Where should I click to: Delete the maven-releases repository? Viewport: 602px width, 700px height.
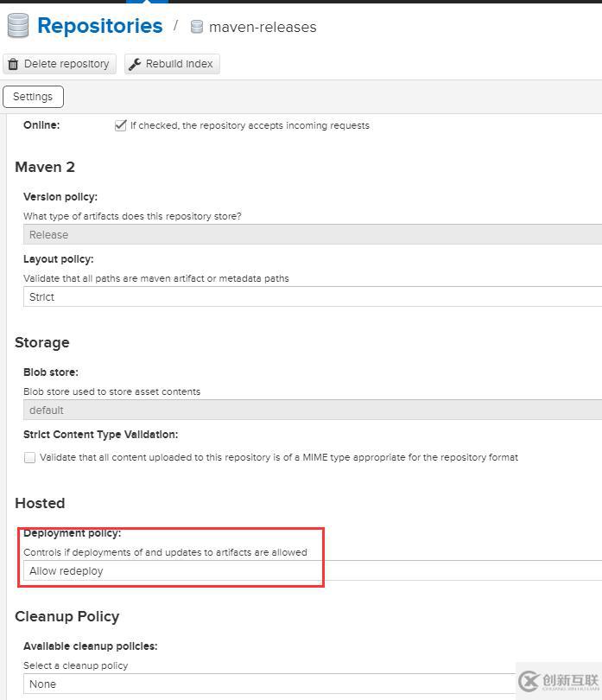60,64
